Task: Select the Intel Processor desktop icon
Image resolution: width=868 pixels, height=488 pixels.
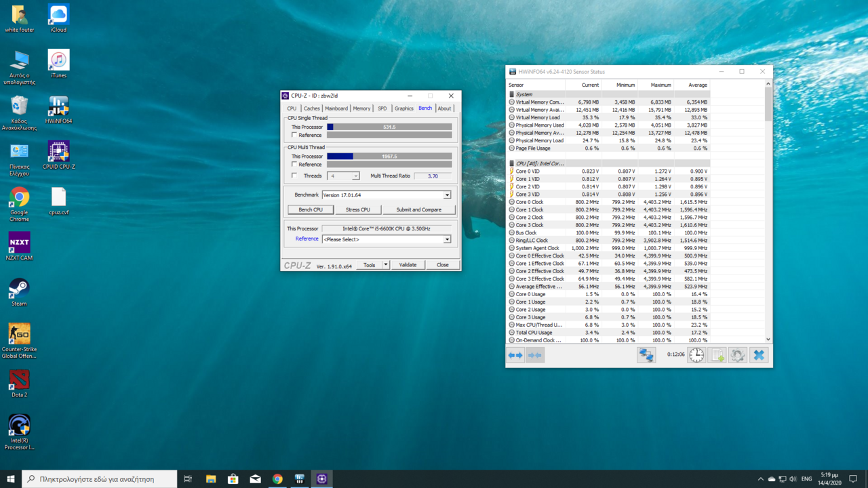Action: point(19,432)
